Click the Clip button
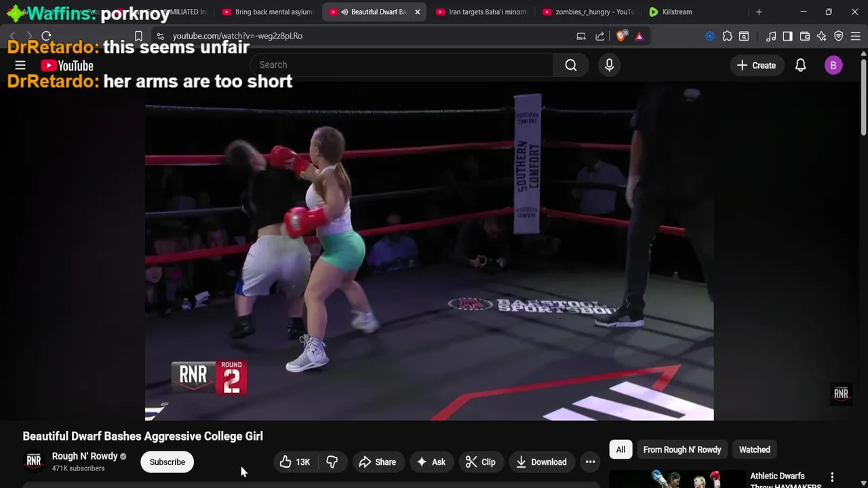The image size is (868, 488). pos(481,462)
